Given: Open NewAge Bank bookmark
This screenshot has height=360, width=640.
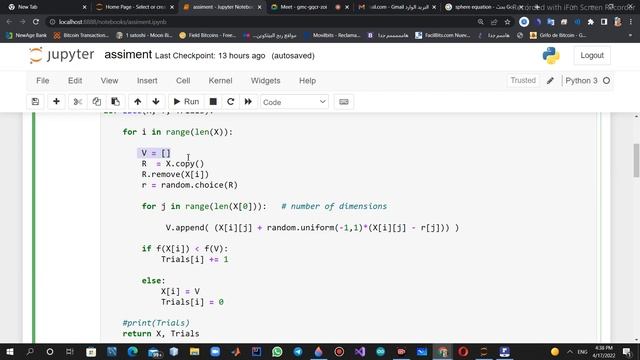Looking at the screenshot, I should point(27,36).
